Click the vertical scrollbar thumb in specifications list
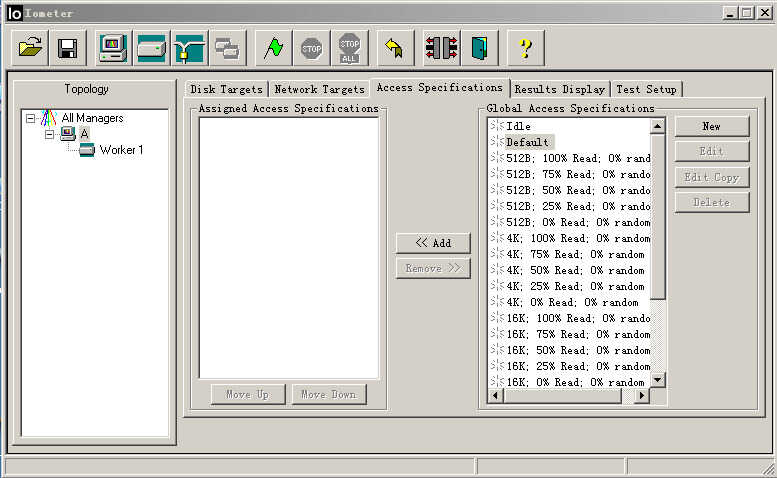Viewport: 777px width, 478px height. (x=658, y=216)
